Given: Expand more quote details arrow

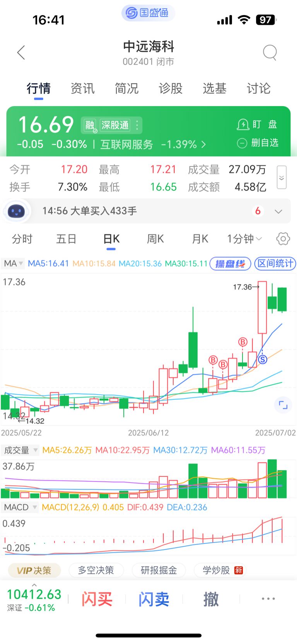Looking at the screenshot, I should point(282,178).
